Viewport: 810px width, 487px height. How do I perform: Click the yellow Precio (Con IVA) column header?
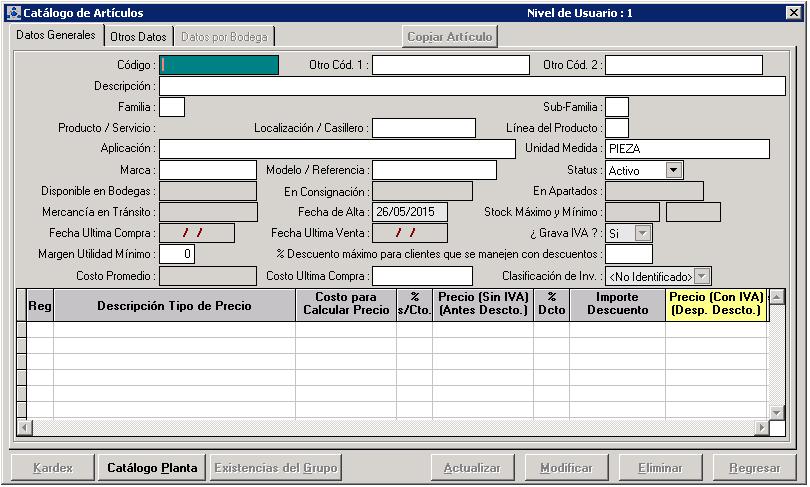click(715, 305)
